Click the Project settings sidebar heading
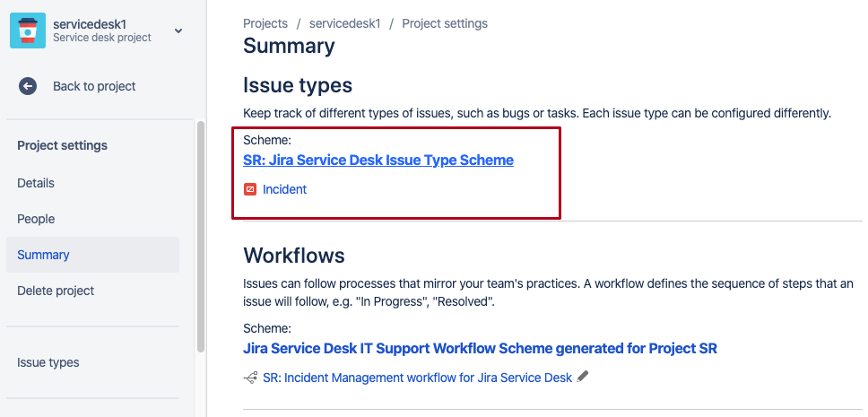 coord(63,145)
